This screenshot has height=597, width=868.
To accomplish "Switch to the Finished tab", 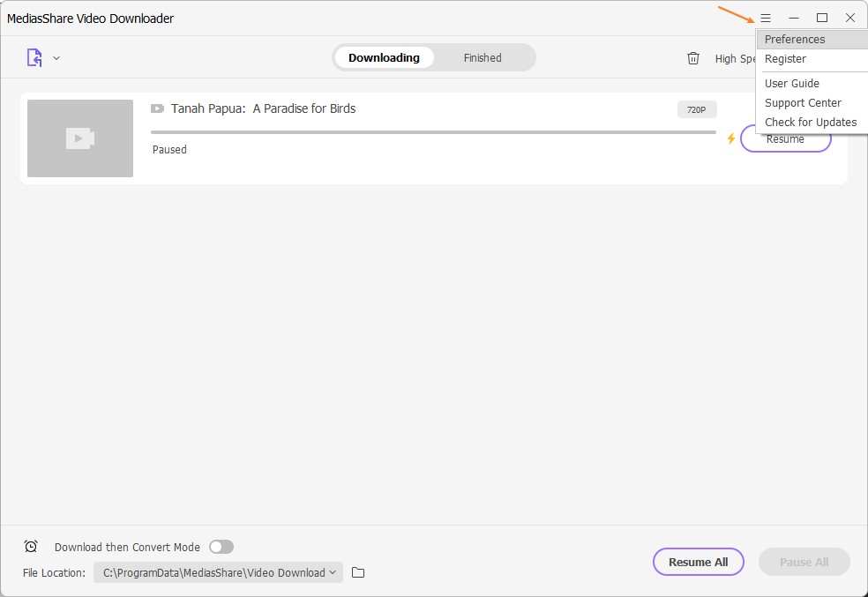I will pyautogui.click(x=483, y=58).
